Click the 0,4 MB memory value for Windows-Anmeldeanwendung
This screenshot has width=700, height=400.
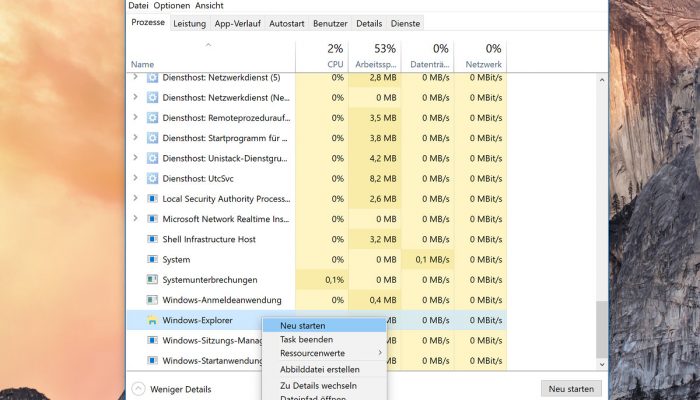coord(383,300)
